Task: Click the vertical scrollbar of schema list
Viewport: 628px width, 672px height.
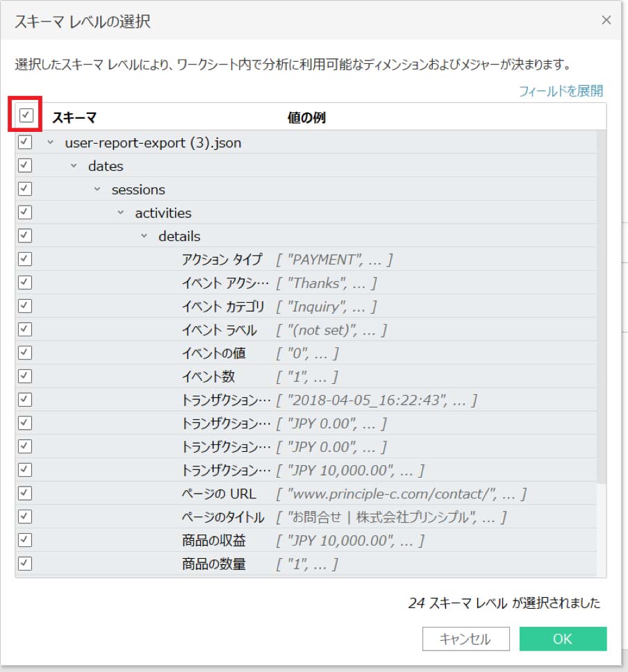Action: (601, 312)
